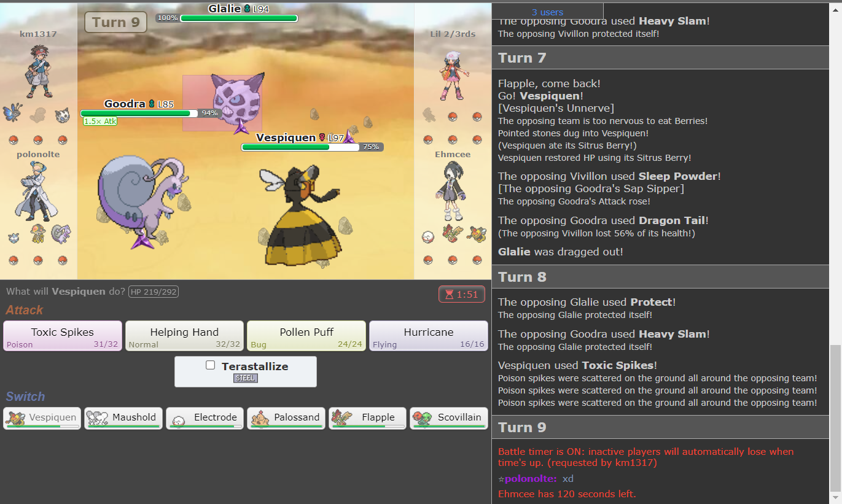Image resolution: width=842 pixels, height=504 pixels.
Task: Select the Toxic Spikes move
Action: click(x=63, y=336)
